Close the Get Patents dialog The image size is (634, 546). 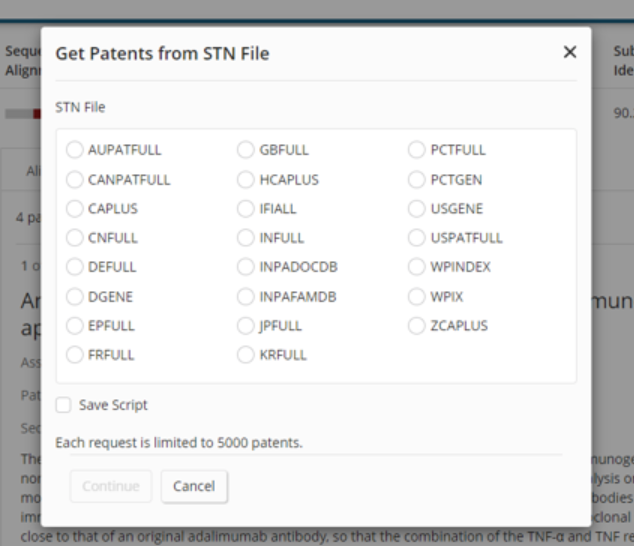[x=570, y=52]
